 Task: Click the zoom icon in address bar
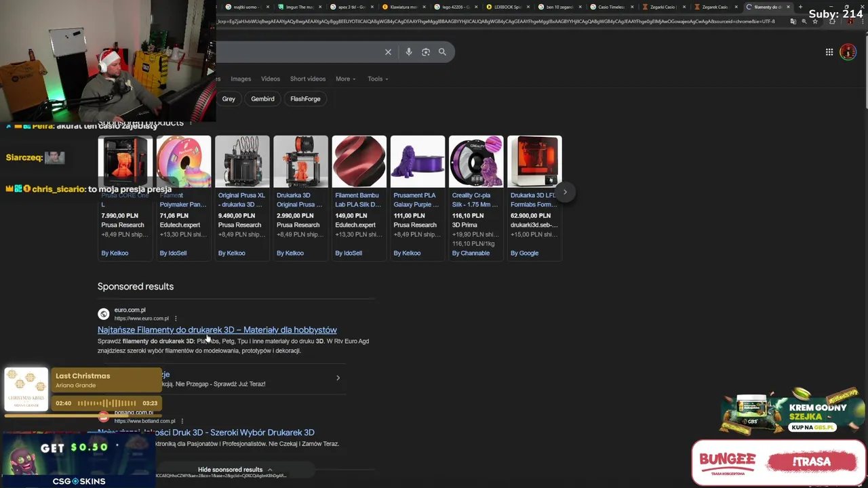(x=804, y=21)
